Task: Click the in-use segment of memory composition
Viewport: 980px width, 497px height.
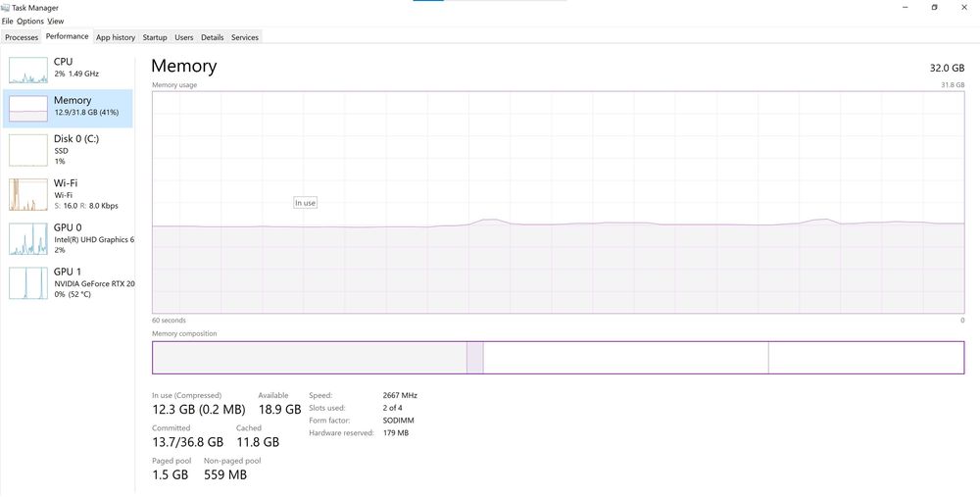Action: coord(310,358)
